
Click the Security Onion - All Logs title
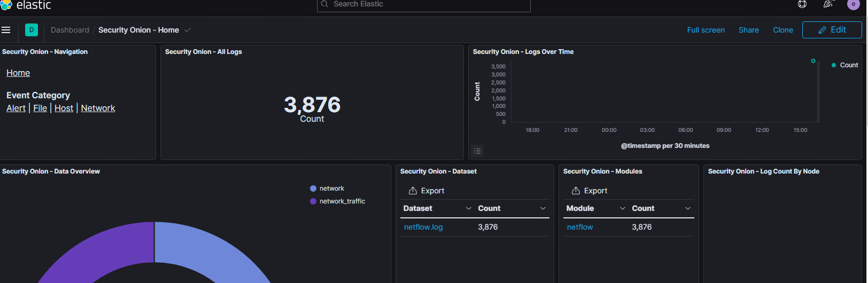(204, 52)
